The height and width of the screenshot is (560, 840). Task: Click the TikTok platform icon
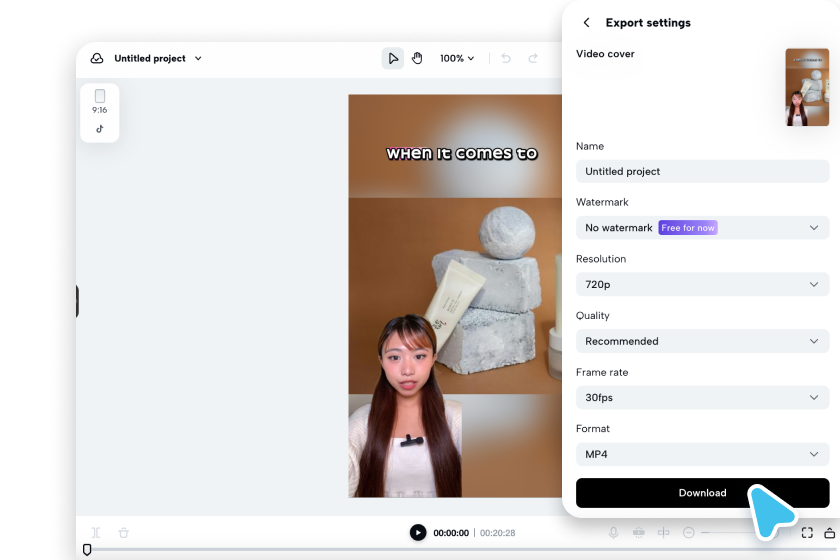tap(100, 129)
